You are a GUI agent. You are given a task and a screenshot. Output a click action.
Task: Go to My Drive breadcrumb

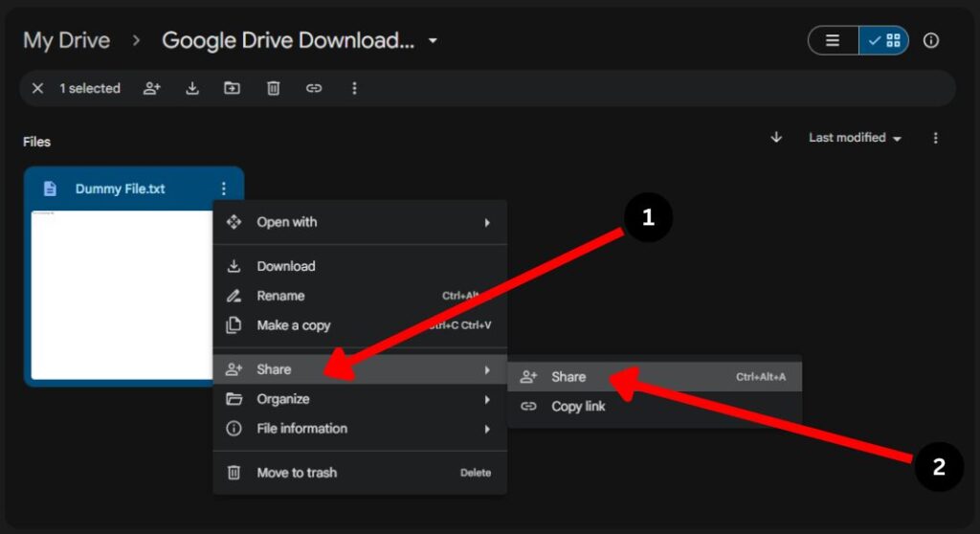66,40
